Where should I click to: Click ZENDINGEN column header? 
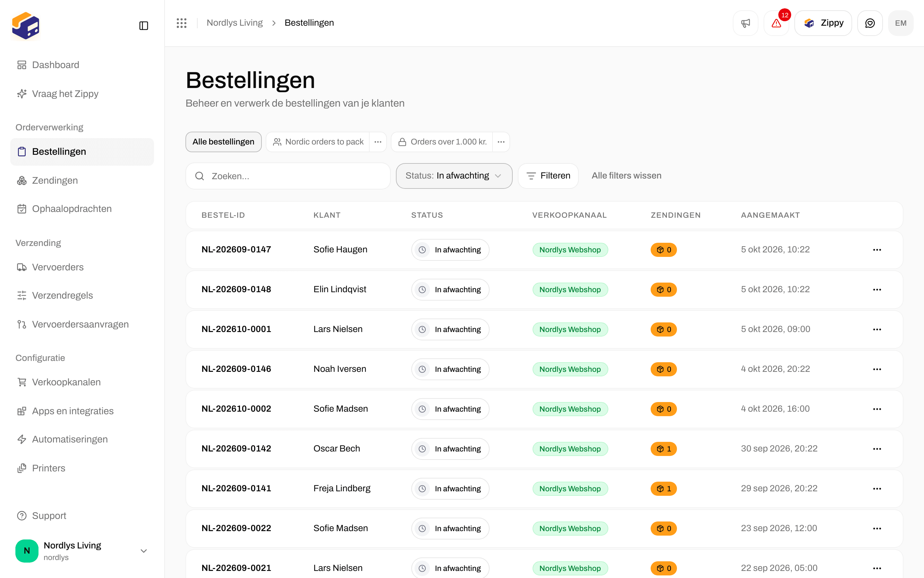click(675, 215)
